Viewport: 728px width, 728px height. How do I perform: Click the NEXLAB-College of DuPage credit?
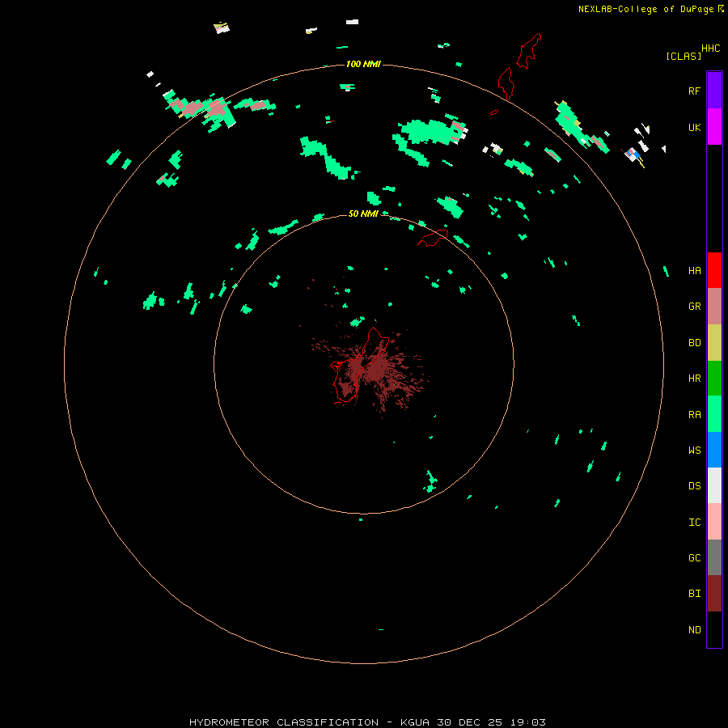tap(650, 9)
